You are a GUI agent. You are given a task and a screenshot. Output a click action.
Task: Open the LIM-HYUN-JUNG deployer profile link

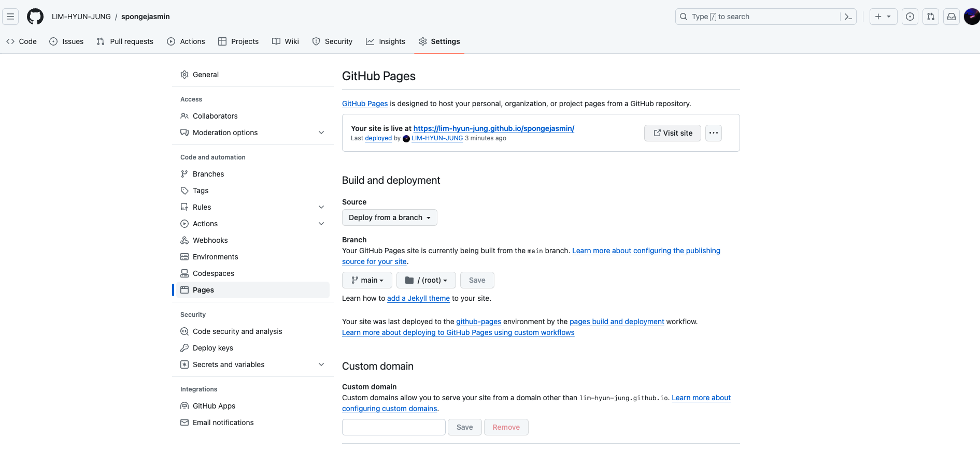[x=437, y=138]
